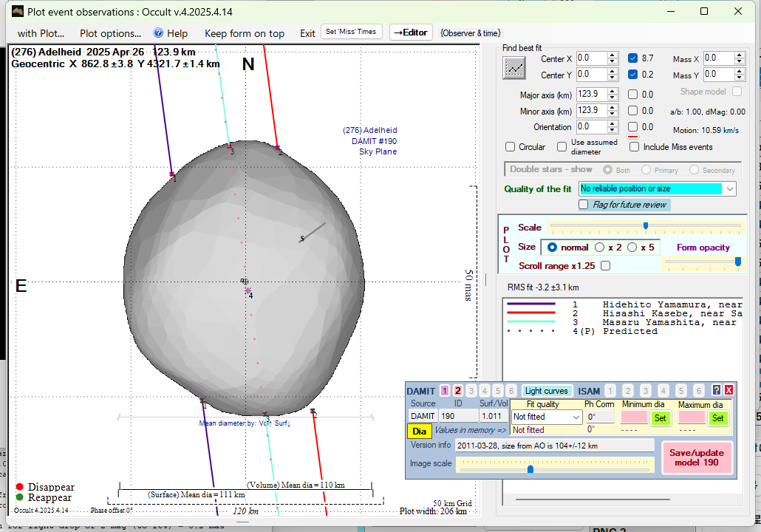Enable the Circular checkbox
The image size is (761, 532).
(511, 147)
